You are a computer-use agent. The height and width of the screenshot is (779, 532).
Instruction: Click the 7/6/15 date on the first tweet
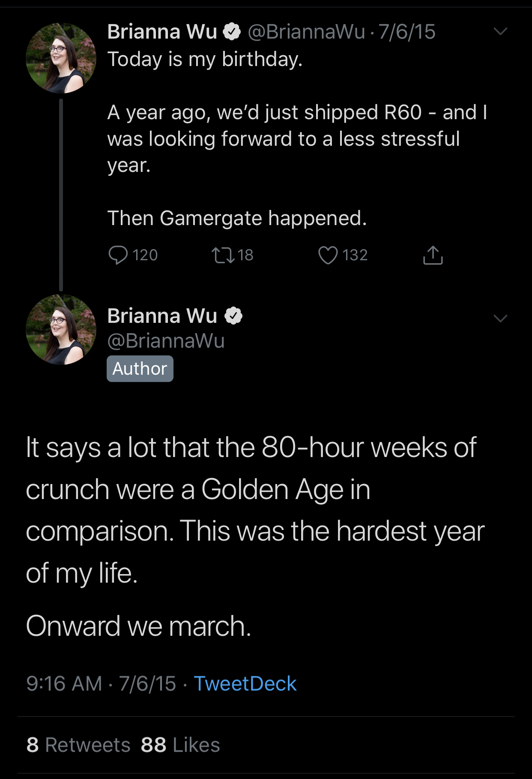[407, 32]
